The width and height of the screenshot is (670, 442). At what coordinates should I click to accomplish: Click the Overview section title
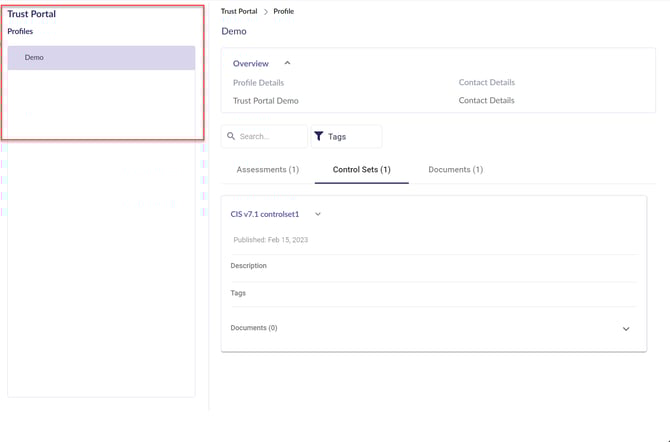point(251,63)
